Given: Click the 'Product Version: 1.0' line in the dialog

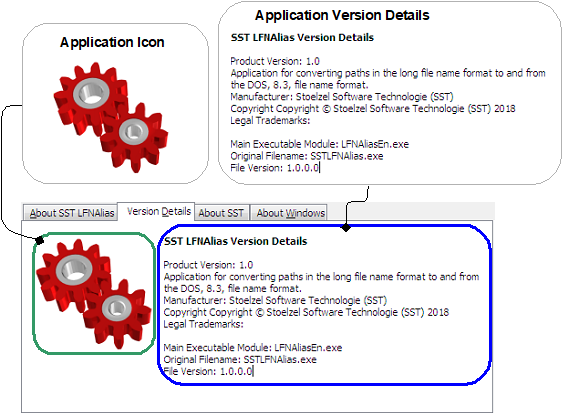Looking at the screenshot, I should 208,265.
